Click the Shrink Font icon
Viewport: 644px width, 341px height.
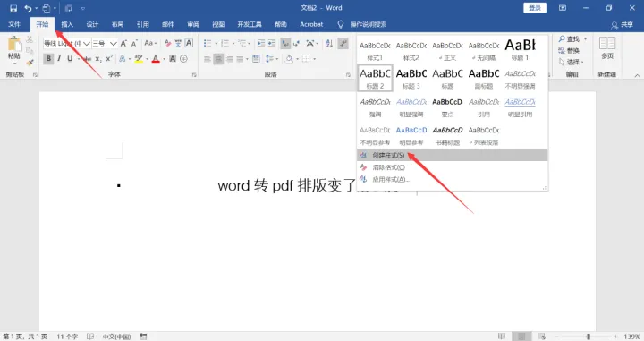point(134,43)
